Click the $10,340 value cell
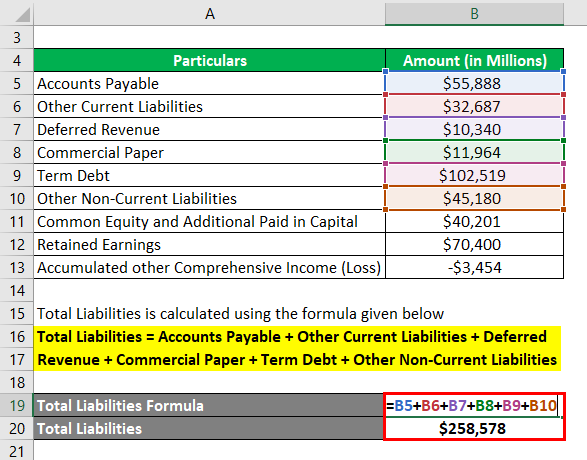This screenshot has width=587, height=460. 474,130
